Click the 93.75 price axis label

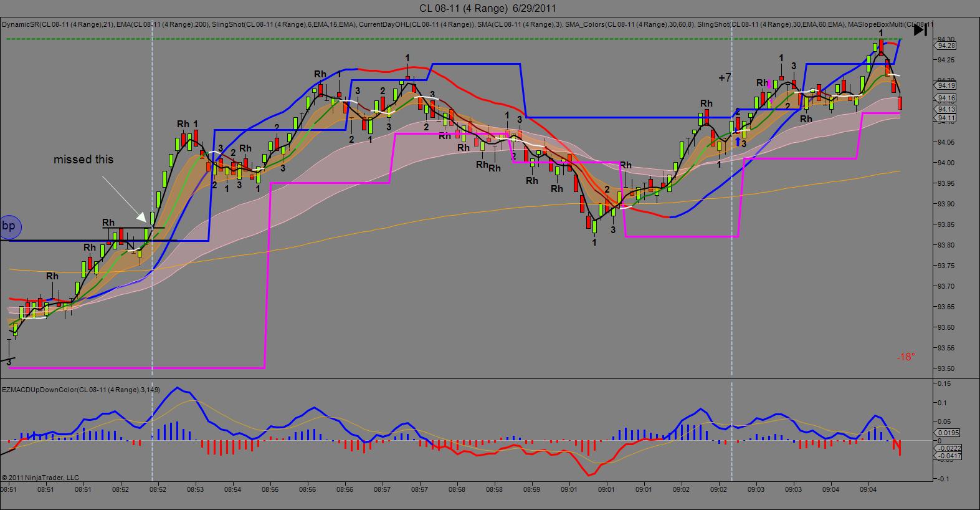[946, 266]
